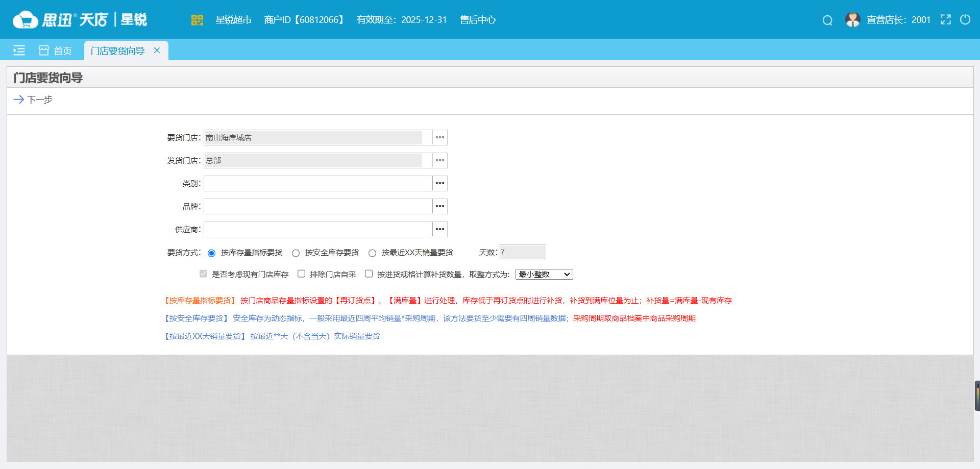Select the 按安全库存要货 radio option
The width and height of the screenshot is (980, 469).
[296, 253]
